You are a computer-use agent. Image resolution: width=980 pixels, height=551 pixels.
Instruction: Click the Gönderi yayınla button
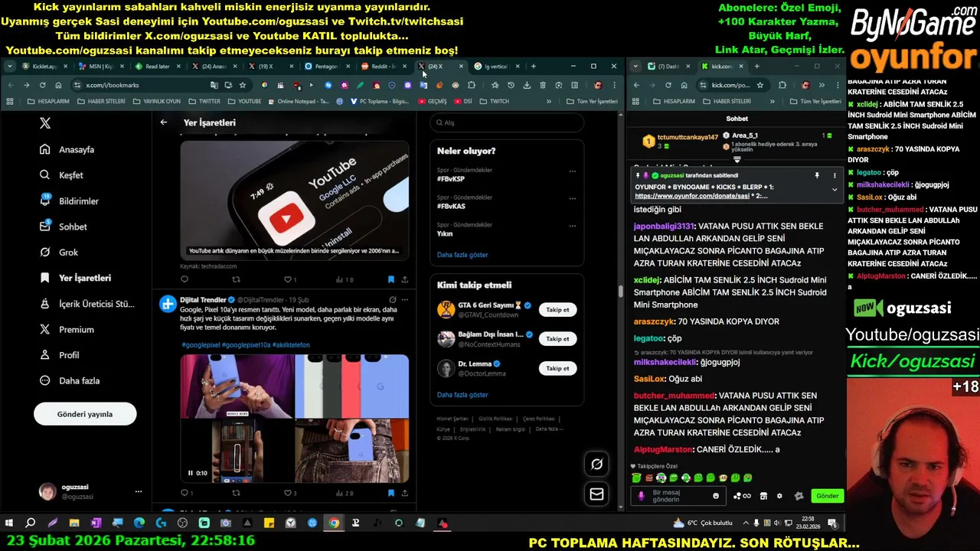85,414
